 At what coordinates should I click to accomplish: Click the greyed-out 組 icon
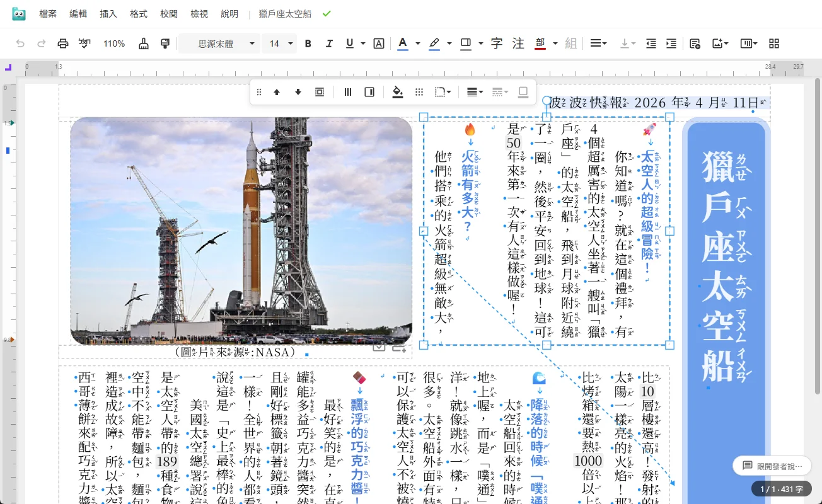coord(571,43)
